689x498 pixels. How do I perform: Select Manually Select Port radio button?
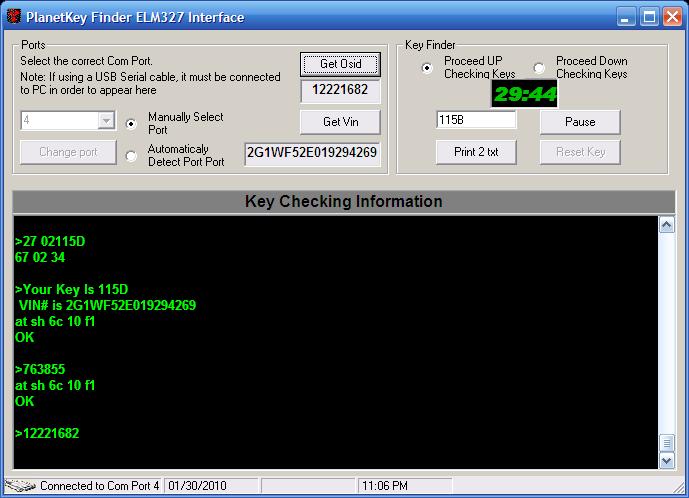132,124
